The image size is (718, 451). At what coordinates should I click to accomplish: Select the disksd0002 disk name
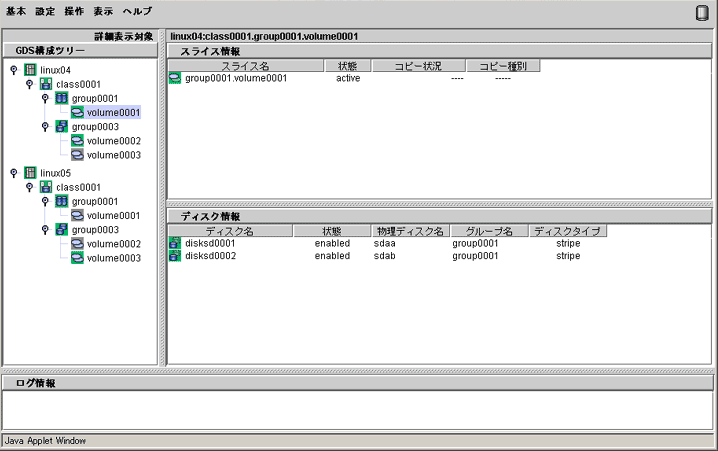pyautogui.click(x=211, y=256)
